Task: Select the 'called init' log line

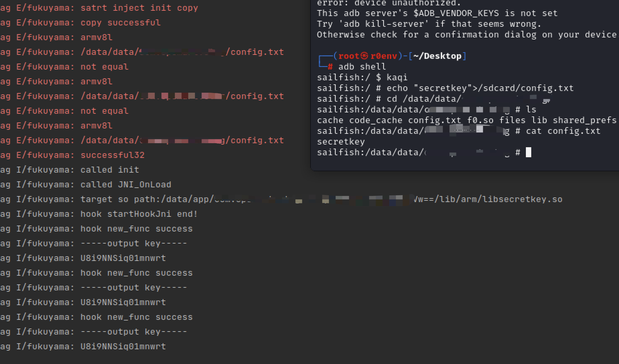Action: (110, 170)
